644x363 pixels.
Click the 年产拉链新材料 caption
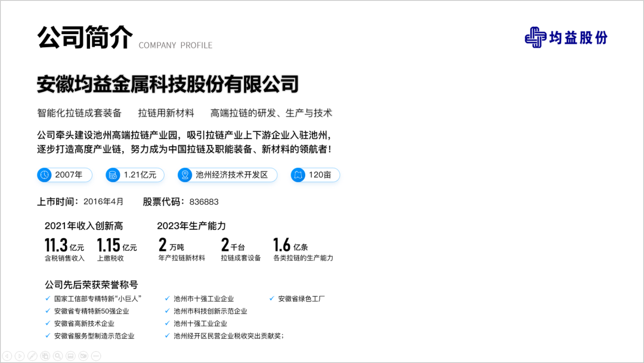tap(182, 258)
